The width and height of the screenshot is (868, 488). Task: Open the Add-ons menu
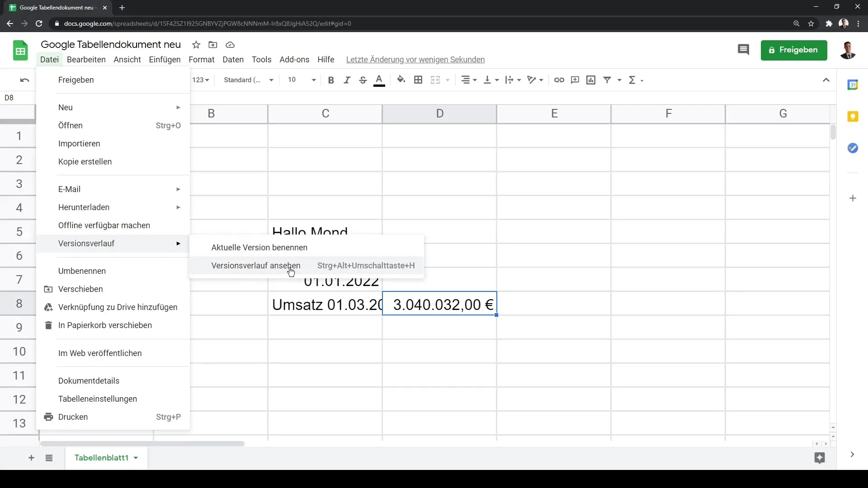pos(294,60)
